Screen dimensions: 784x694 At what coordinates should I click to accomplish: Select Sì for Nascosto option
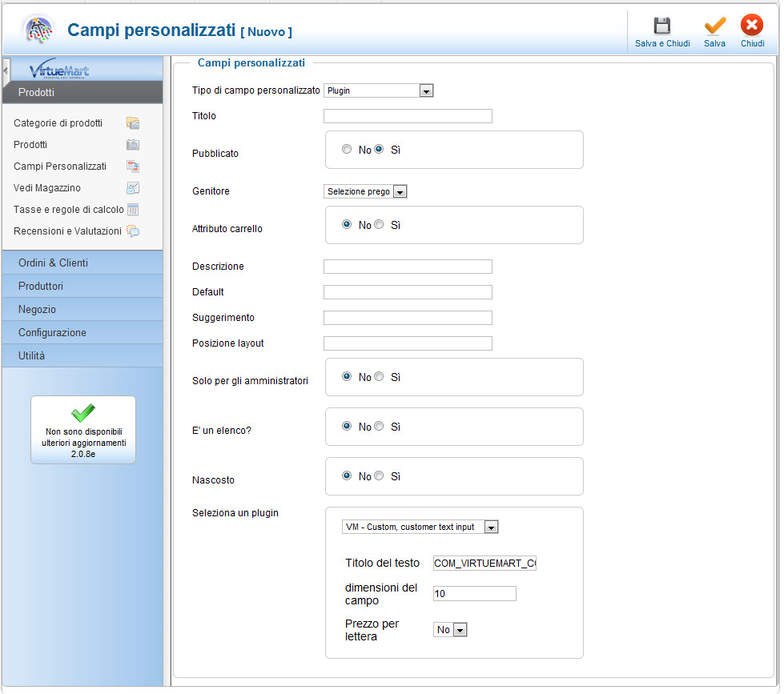click(380, 476)
